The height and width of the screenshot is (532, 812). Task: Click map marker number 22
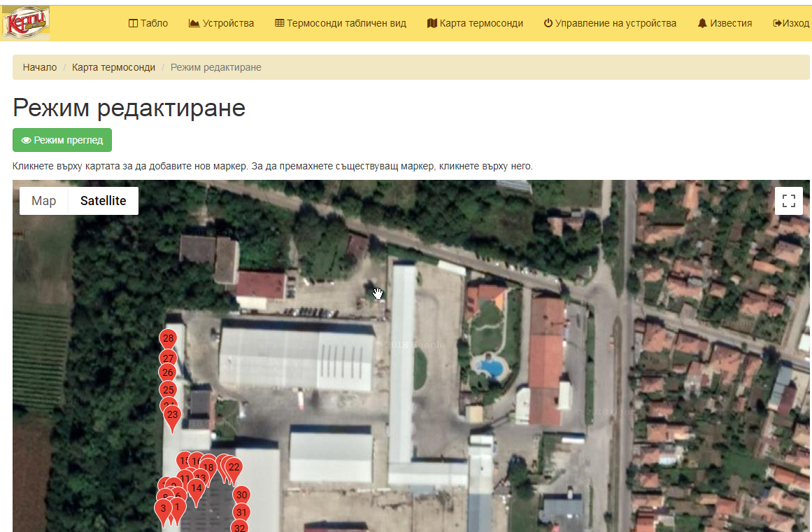coord(234,468)
